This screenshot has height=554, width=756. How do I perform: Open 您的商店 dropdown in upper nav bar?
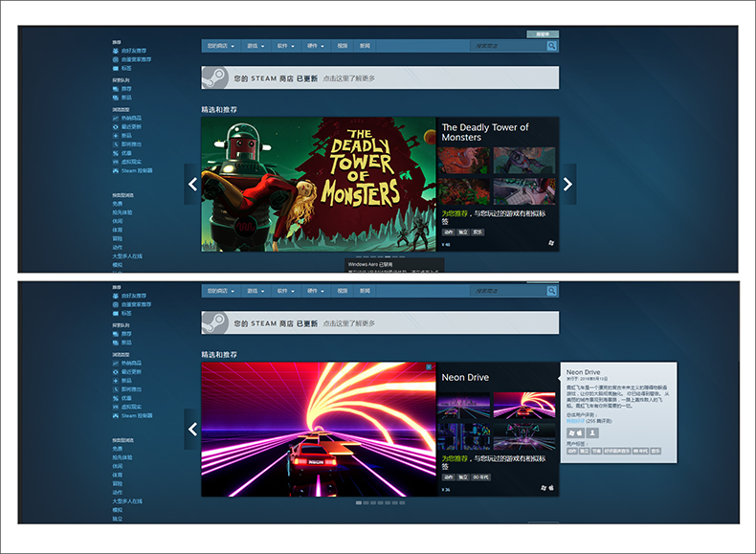coord(221,46)
